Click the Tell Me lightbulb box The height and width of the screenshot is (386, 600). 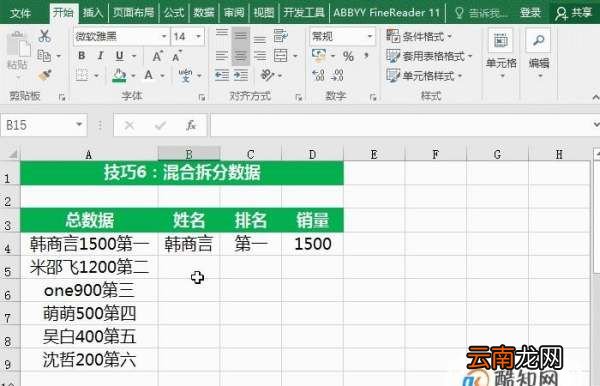(x=481, y=13)
